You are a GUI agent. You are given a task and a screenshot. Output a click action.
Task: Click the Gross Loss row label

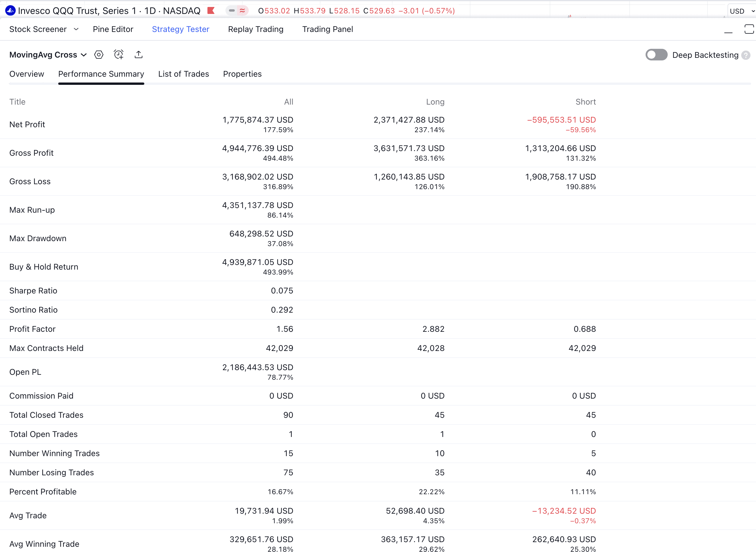[30, 182]
